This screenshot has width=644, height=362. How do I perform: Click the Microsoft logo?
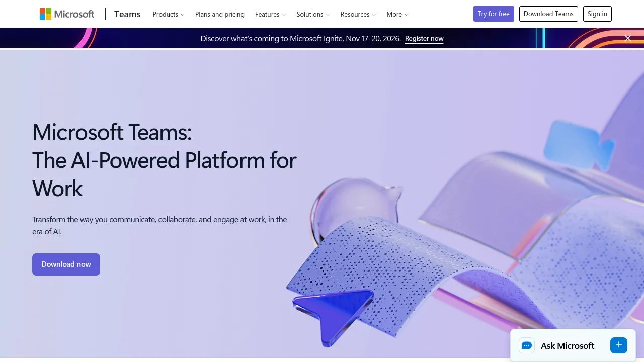point(67,14)
